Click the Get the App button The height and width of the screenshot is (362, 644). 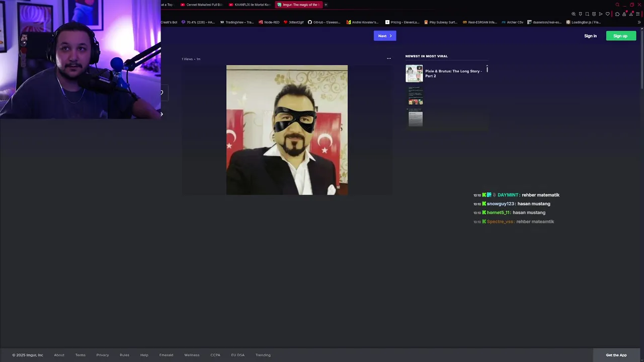616,355
